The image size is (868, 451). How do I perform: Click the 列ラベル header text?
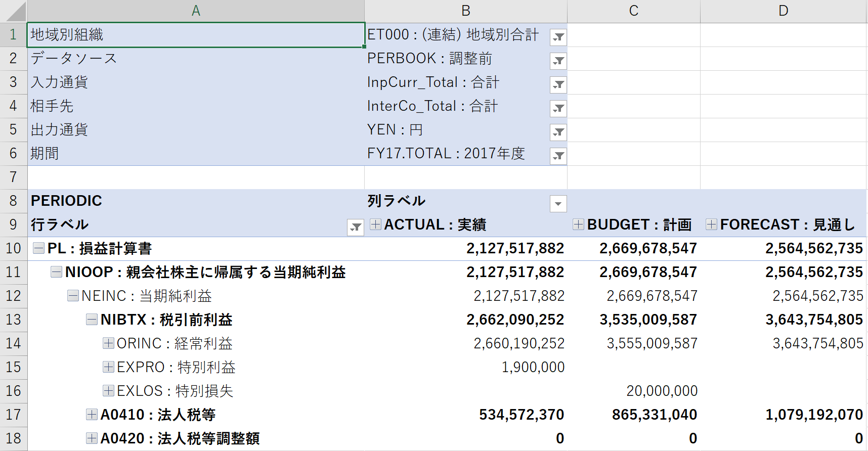point(396,201)
